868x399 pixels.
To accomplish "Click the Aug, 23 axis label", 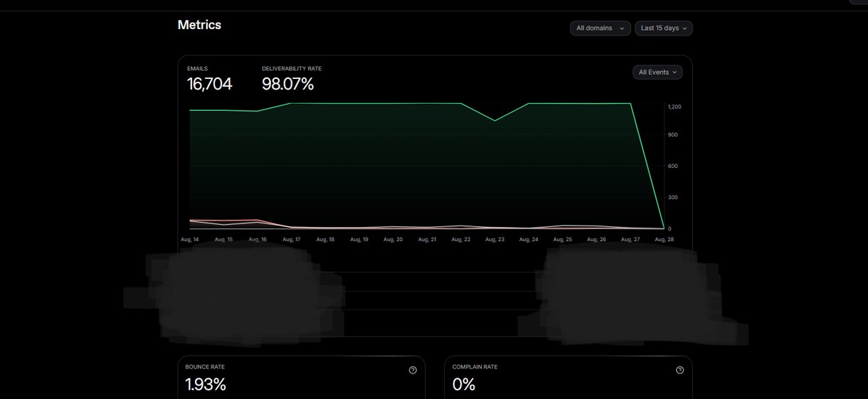I will (495, 240).
